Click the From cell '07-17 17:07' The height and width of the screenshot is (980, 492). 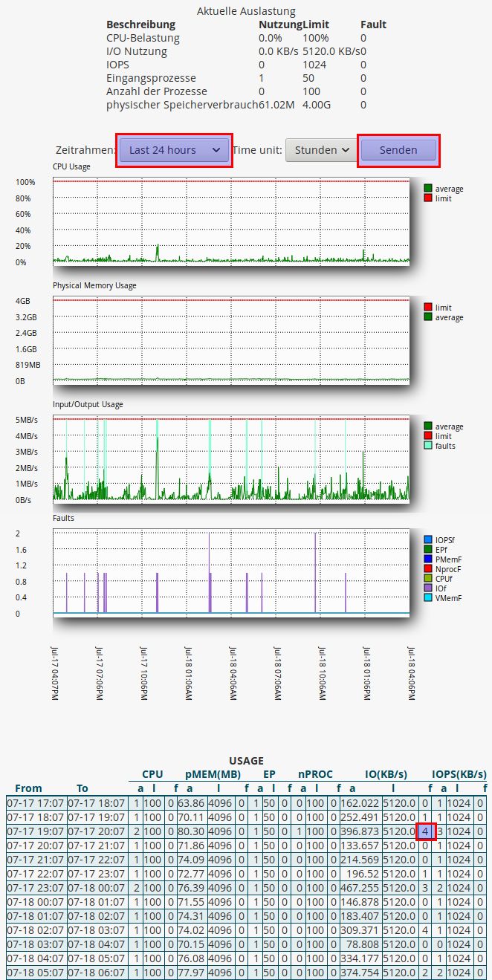36,803
